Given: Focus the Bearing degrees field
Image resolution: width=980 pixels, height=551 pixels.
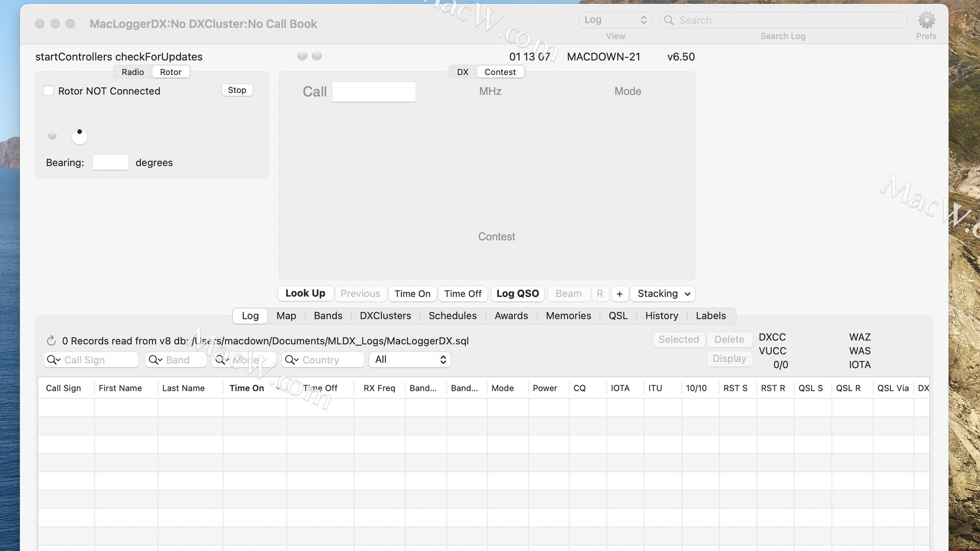Looking at the screenshot, I should click(x=110, y=162).
